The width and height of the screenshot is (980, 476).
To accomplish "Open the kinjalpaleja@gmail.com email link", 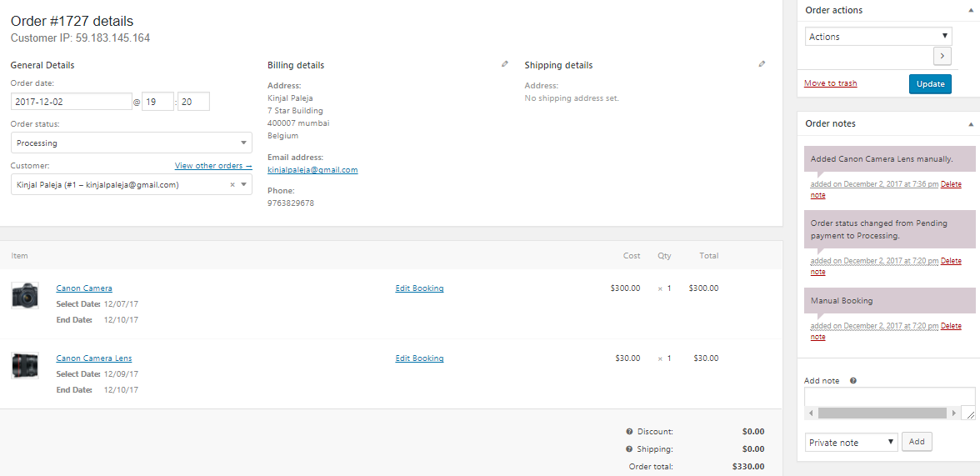I will pyautogui.click(x=312, y=170).
